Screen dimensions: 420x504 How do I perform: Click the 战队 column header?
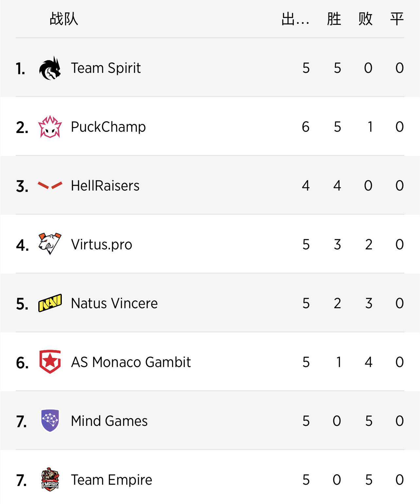click(64, 19)
